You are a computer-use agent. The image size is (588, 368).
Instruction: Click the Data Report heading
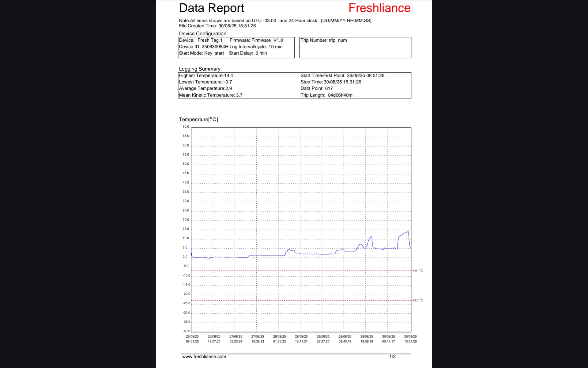click(211, 8)
